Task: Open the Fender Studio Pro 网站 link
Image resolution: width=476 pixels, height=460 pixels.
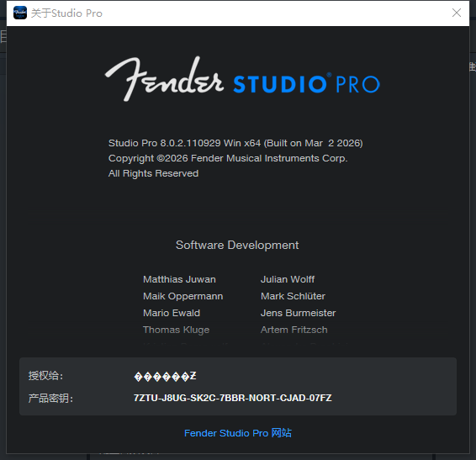Action: point(238,433)
